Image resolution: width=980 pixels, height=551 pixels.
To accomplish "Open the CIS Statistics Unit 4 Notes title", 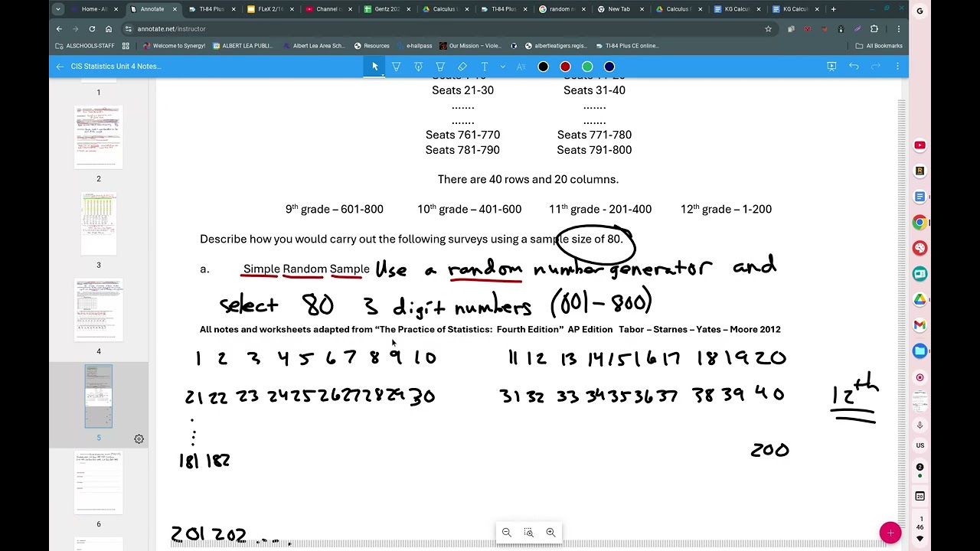I will click(116, 67).
